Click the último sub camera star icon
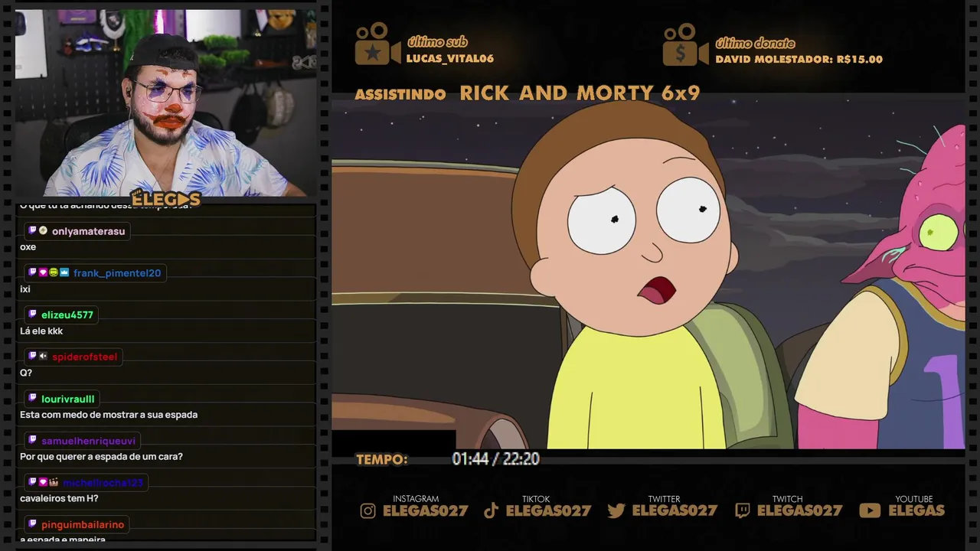The width and height of the screenshot is (980, 551). (377, 44)
